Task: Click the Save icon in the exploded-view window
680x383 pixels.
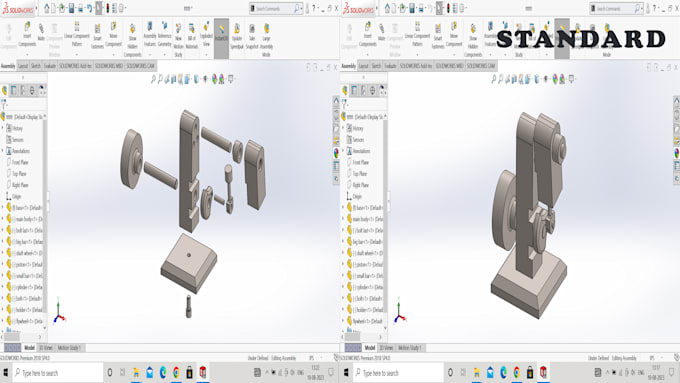Action: point(72,8)
